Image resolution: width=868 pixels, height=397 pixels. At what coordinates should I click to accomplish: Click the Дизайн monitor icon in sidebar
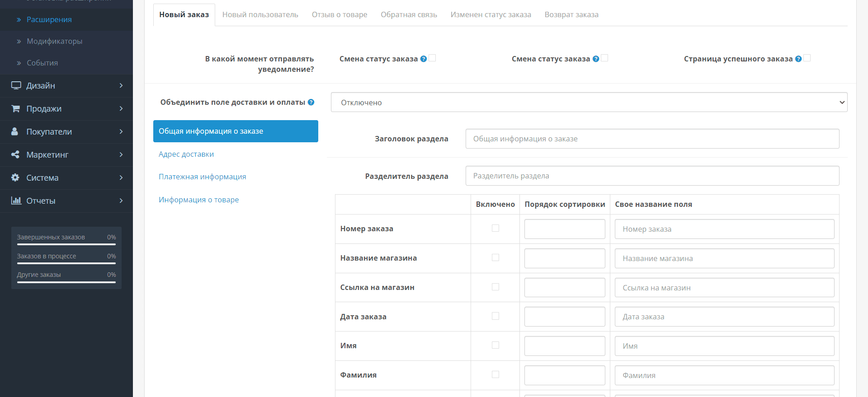click(16, 85)
